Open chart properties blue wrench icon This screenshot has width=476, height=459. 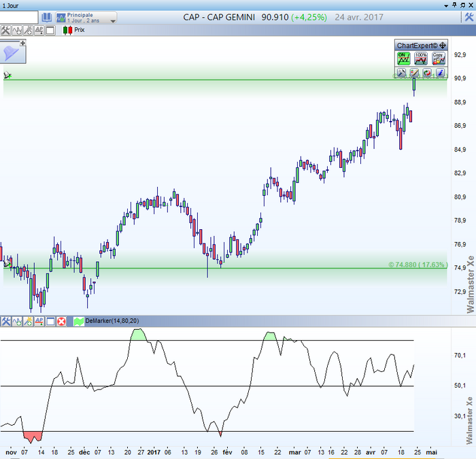[469, 17]
